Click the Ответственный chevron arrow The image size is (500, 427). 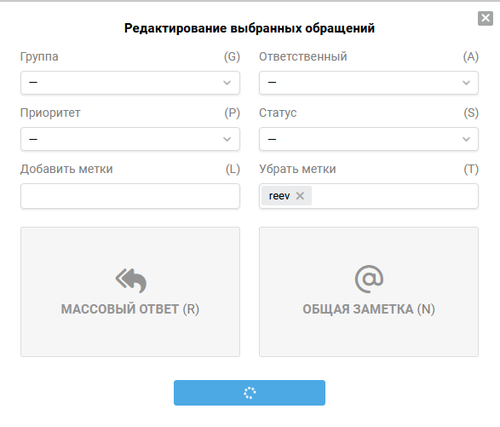466,83
